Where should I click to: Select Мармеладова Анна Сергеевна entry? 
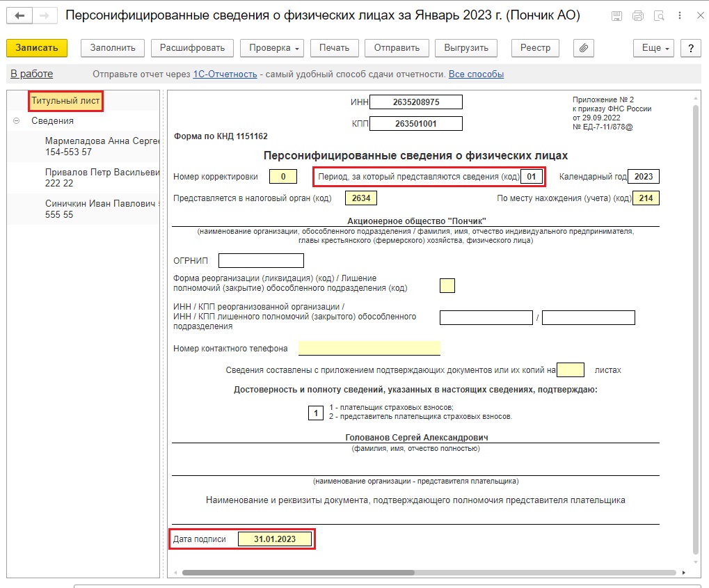point(102,147)
